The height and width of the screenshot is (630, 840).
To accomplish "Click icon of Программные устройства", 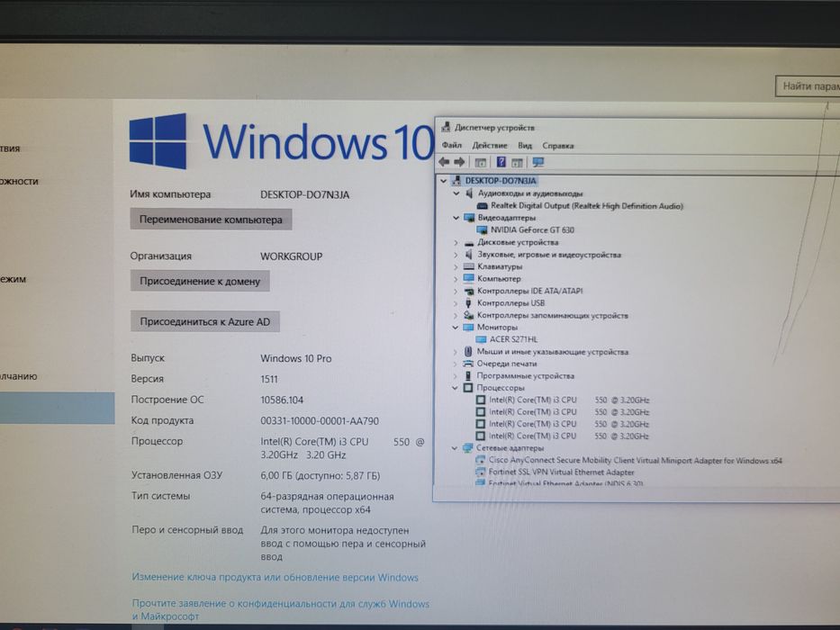I will click(467, 376).
